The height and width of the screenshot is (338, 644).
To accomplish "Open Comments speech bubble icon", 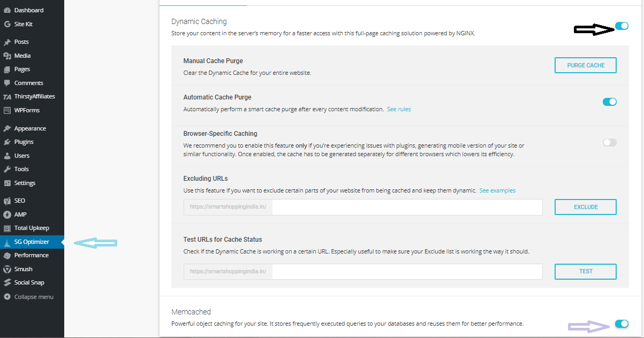I will [7, 83].
